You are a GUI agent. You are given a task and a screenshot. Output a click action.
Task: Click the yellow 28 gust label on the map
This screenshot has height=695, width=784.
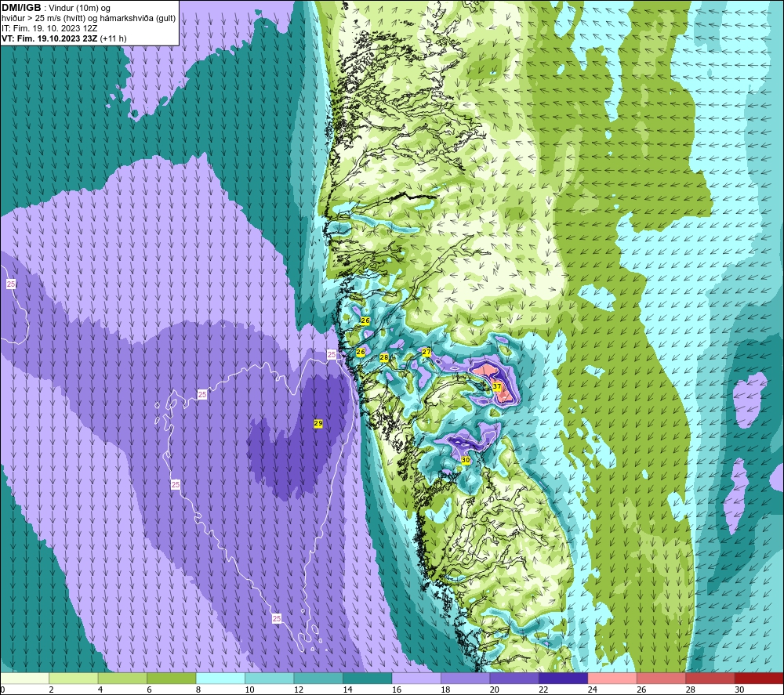[x=384, y=358]
